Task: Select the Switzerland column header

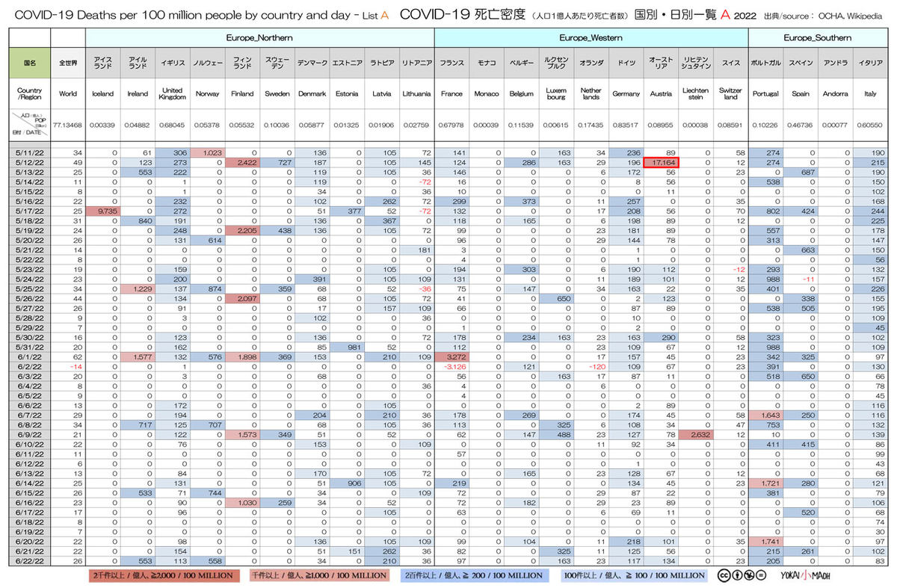Action: click(730, 95)
